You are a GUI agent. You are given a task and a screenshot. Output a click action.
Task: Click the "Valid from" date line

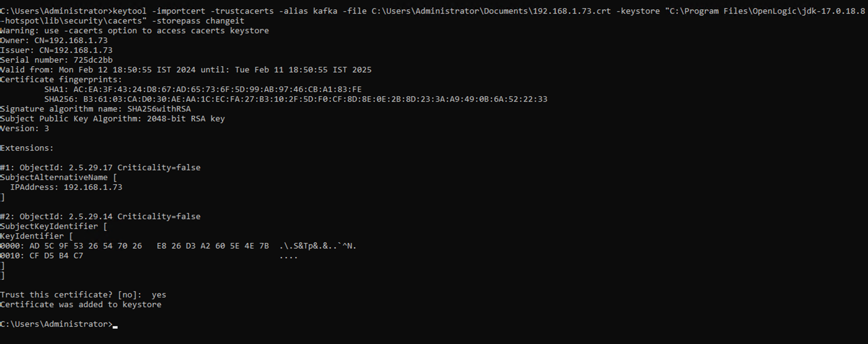point(186,70)
